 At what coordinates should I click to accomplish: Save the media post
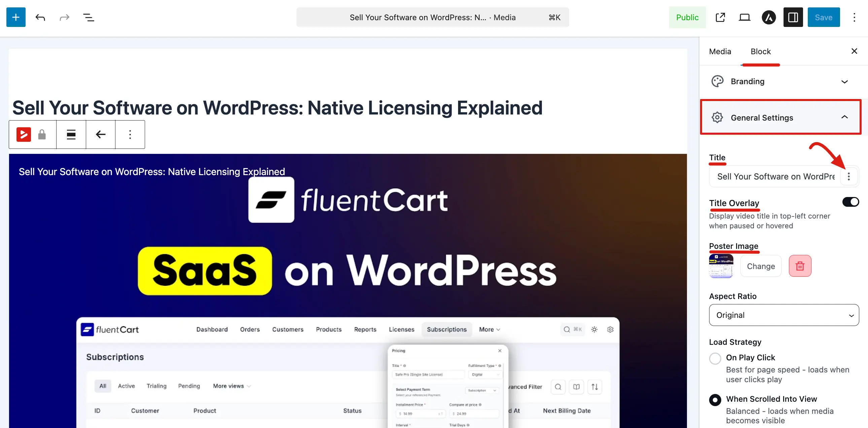[x=824, y=17]
